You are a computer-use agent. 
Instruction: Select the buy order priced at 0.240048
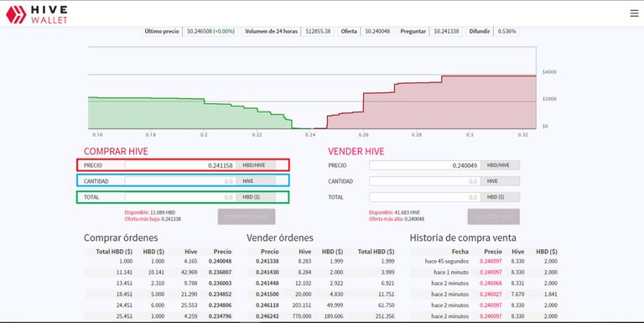click(158, 262)
